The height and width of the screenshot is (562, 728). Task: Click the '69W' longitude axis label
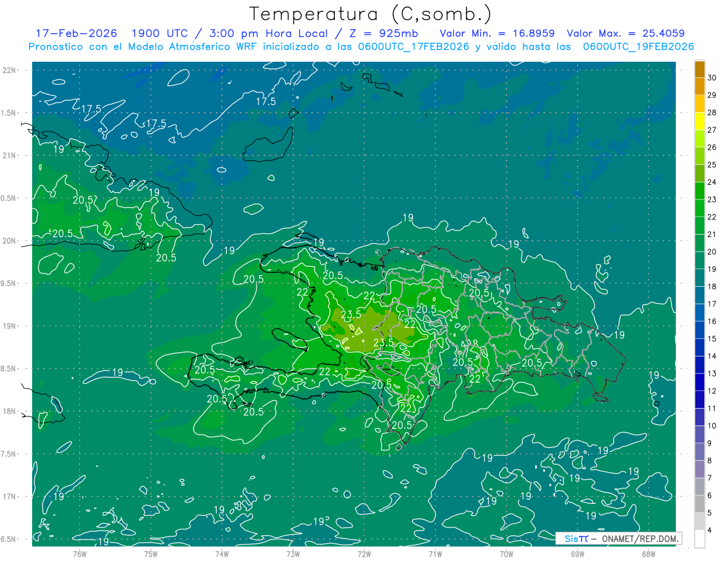point(578,554)
